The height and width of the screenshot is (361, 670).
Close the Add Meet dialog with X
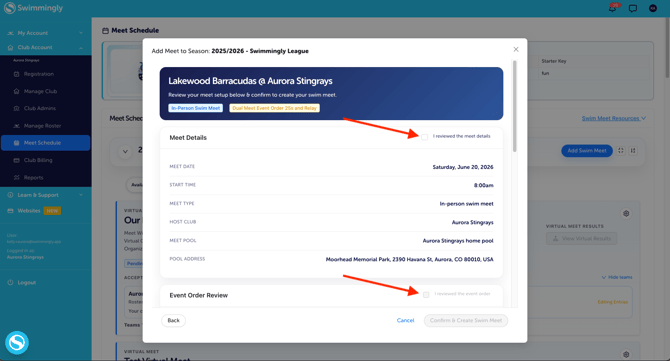point(516,49)
